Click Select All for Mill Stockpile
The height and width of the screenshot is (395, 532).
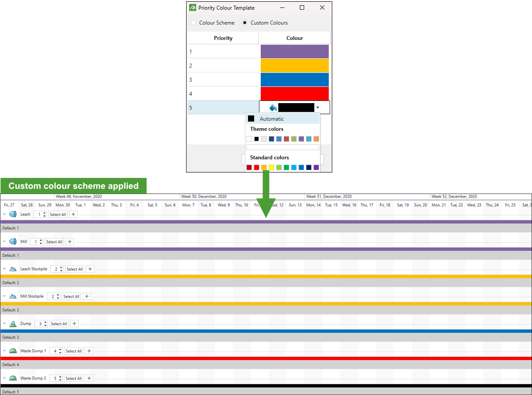pyautogui.click(x=71, y=296)
